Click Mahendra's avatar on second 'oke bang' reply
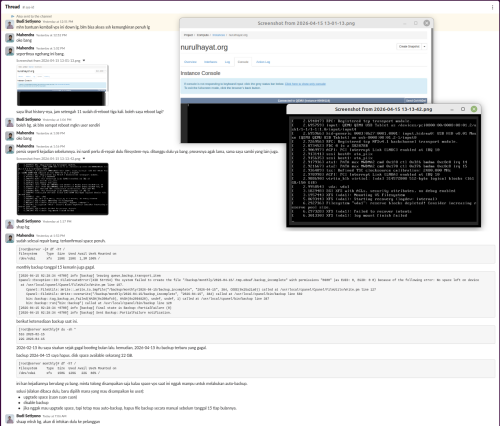The width and height of the screenshot is (500, 426). click(x=10, y=136)
